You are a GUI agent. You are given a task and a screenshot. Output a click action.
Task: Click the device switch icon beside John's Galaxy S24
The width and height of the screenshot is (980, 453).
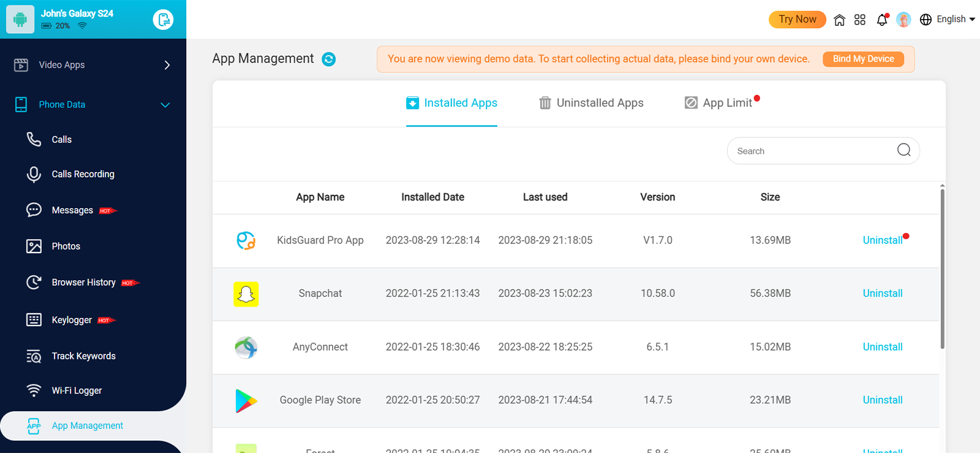163,20
